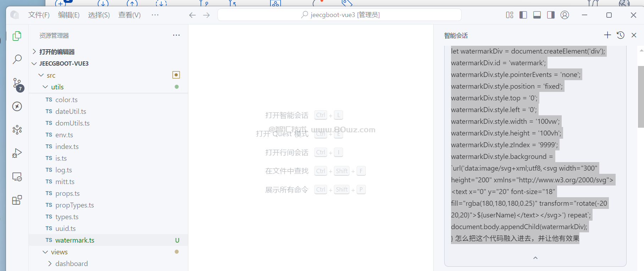Collapse the JEECGBOOT-VUE3 root folder

[108, 63]
